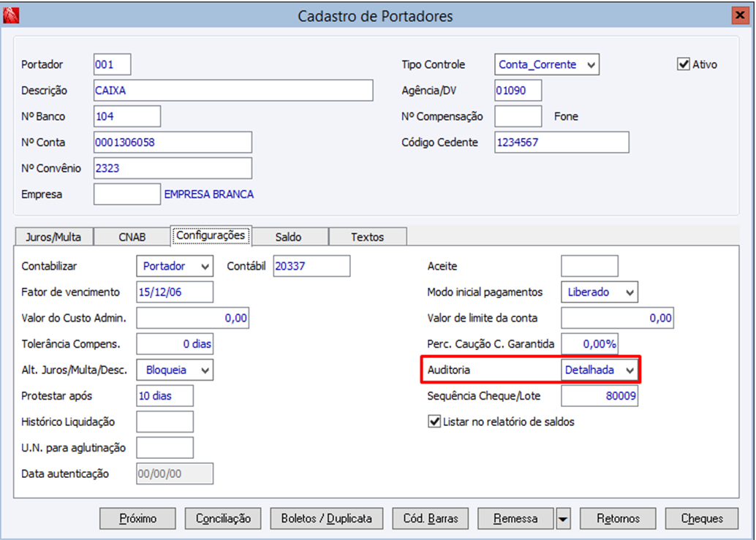Open the Alt. Juros/Multa/Desc. dropdown
The height and width of the screenshot is (540, 756).
coord(175,370)
